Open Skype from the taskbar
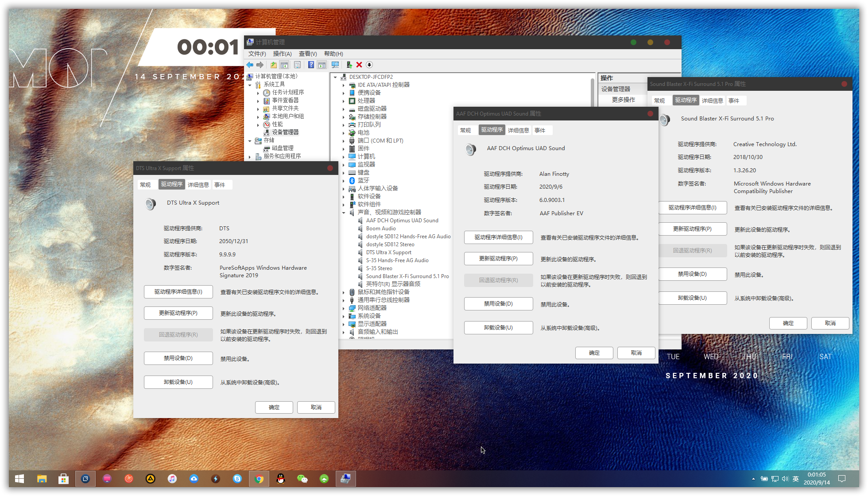 coord(237,479)
